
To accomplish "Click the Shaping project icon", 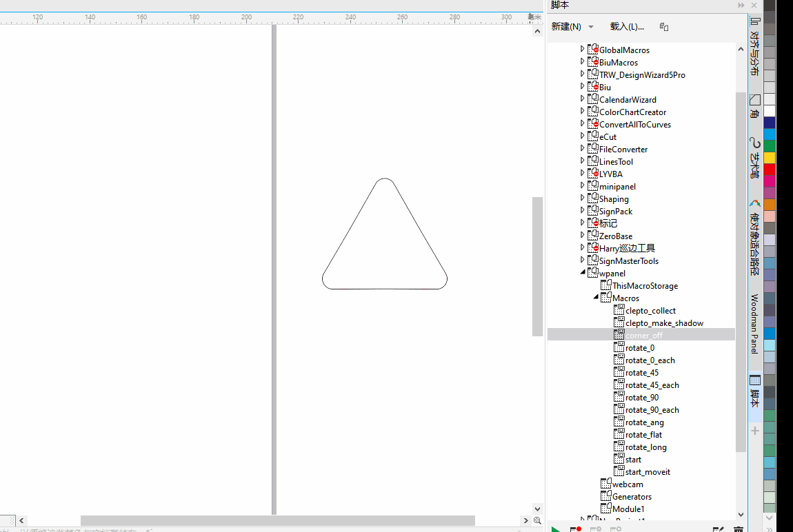I will click(x=593, y=198).
